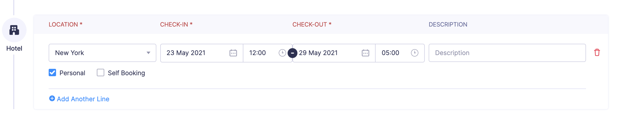Enable the Self Booking checkbox
Screen dimensions: 644x117
click(101, 73)
